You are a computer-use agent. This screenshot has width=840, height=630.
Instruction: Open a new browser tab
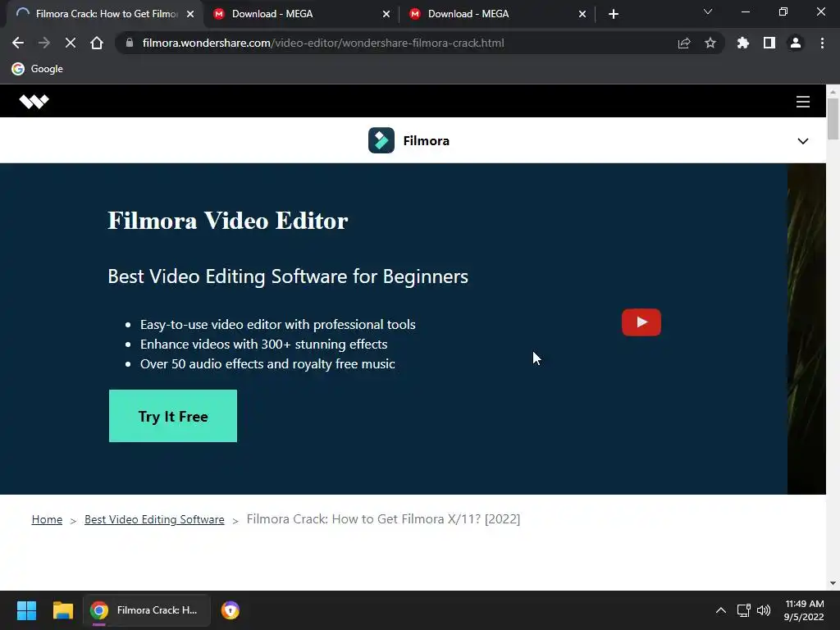pyautogui.click(x=614, y=14)
